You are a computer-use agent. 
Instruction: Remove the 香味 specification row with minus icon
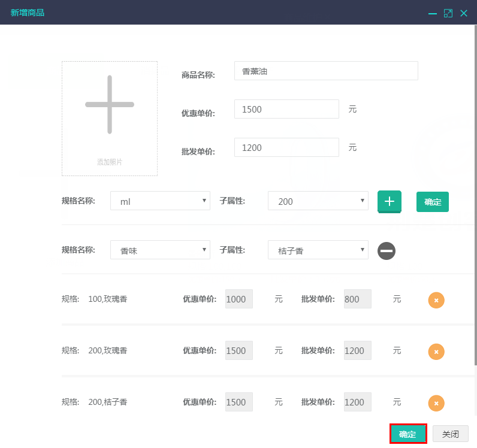tap(387, 251)
